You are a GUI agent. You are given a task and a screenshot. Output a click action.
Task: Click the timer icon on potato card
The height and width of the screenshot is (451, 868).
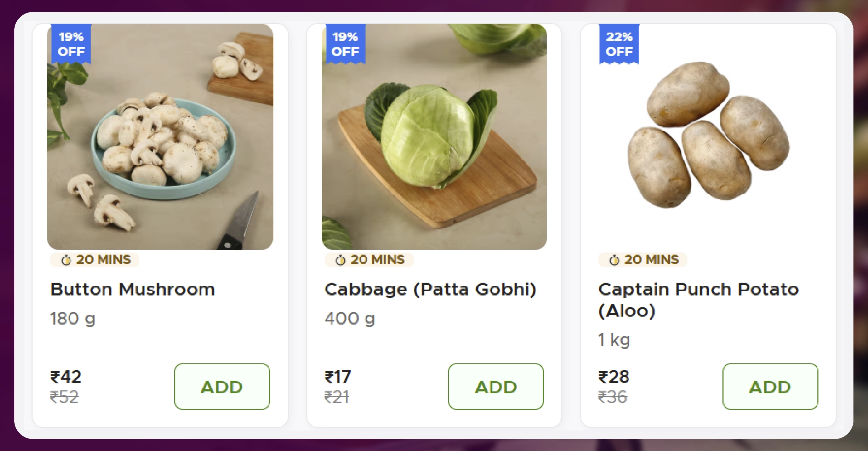(614, 260)
